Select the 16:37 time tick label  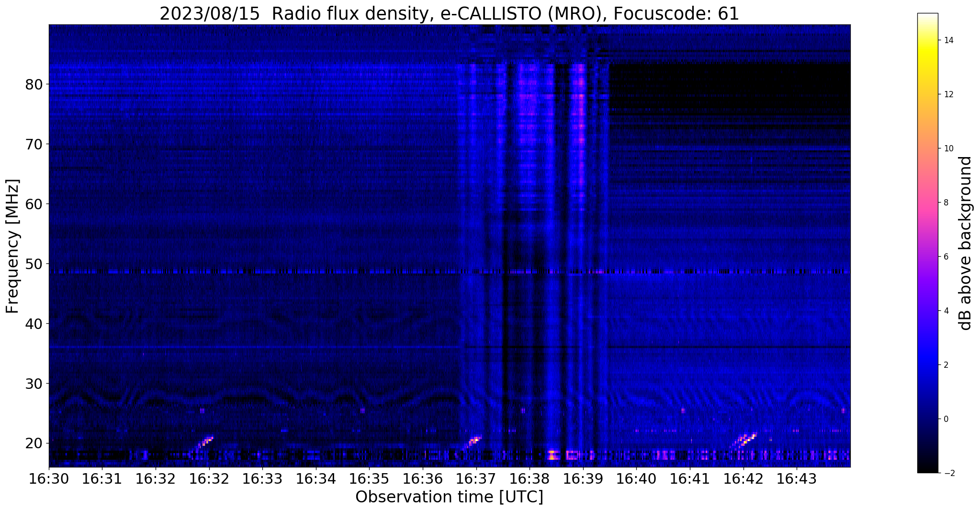[x=476, y=479]
